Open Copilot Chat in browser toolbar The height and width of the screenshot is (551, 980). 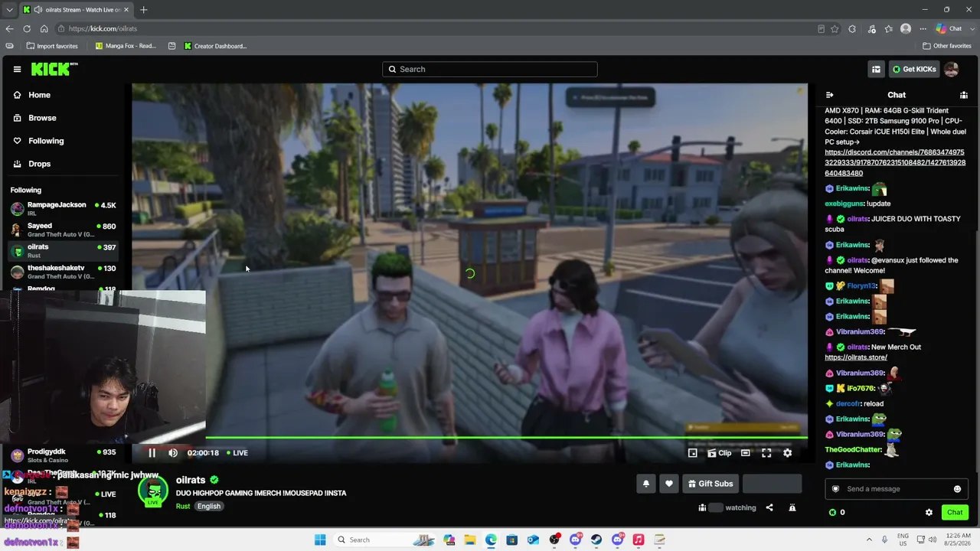point(949,29)
